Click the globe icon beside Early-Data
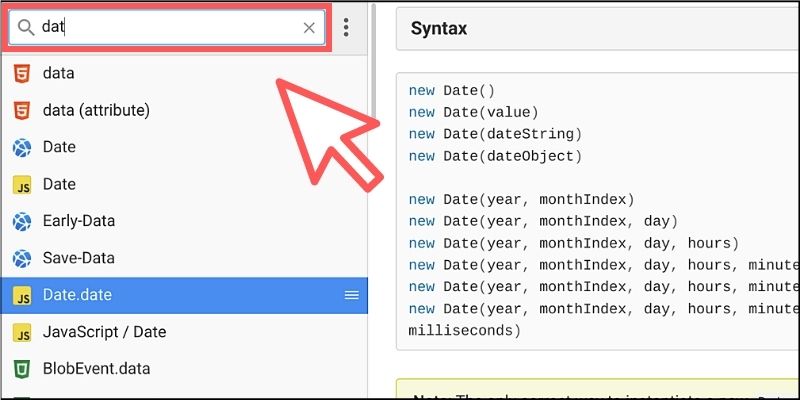The width and height of the screenshot is (800, 400). click(22, 221)
